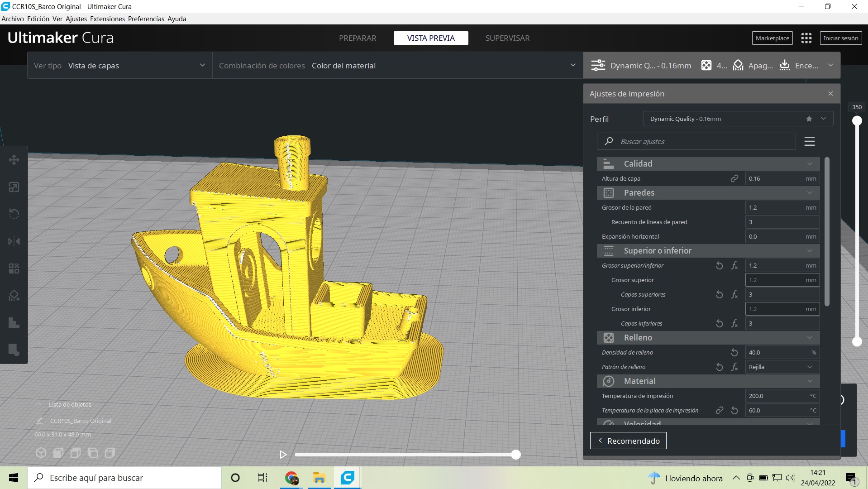
Task: Click the Densidad de relleno field
Action: coord(782,352)
